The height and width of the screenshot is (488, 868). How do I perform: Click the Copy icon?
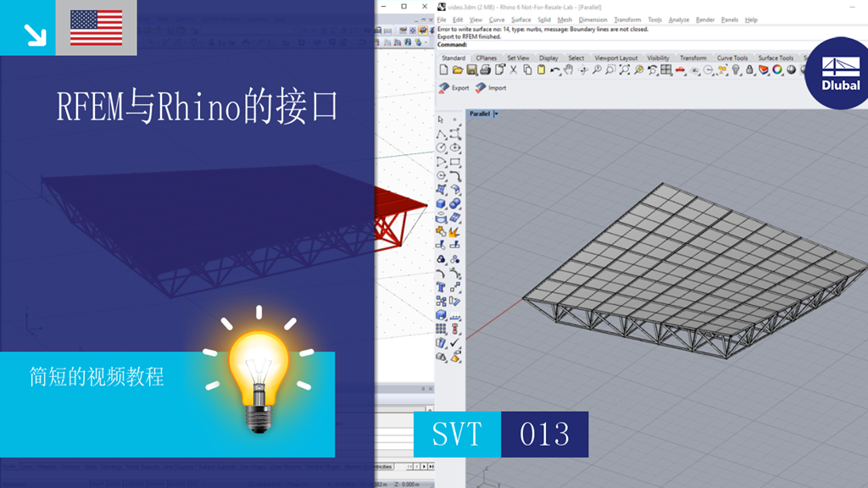pyautogui.click(x=527, y=70)
